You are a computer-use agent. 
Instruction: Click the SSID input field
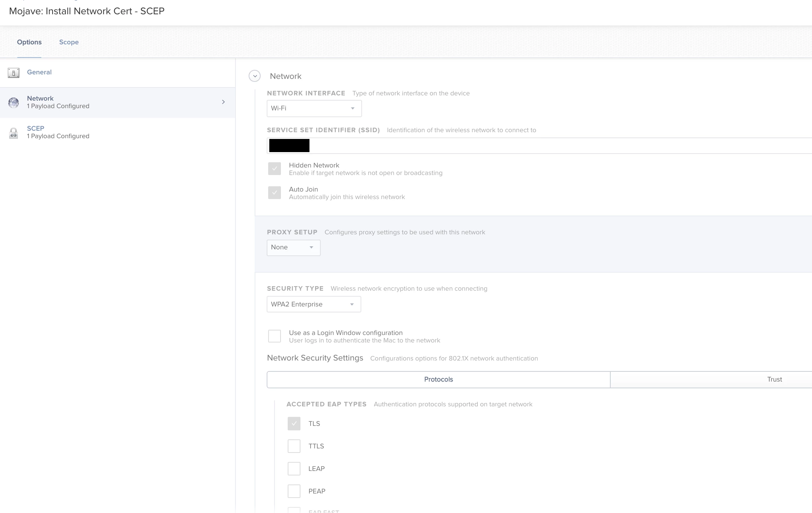click(526, 146)
